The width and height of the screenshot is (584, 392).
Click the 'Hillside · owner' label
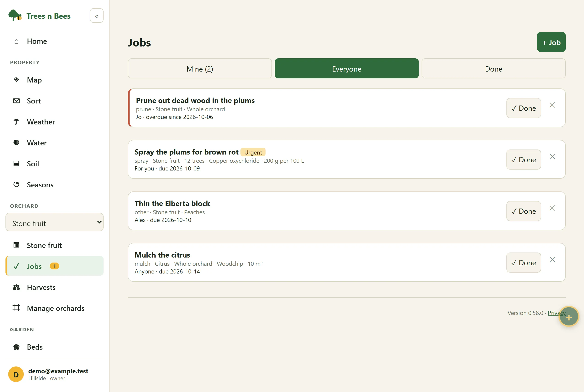[47, 378]
